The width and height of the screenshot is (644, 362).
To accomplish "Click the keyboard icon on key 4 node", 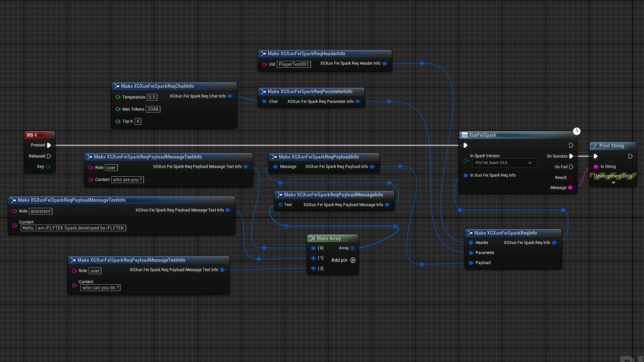I will point(30,135).
